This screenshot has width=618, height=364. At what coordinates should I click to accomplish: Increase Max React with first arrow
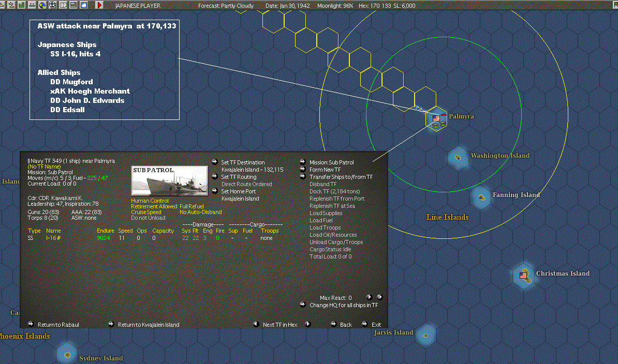click(370, 297)
